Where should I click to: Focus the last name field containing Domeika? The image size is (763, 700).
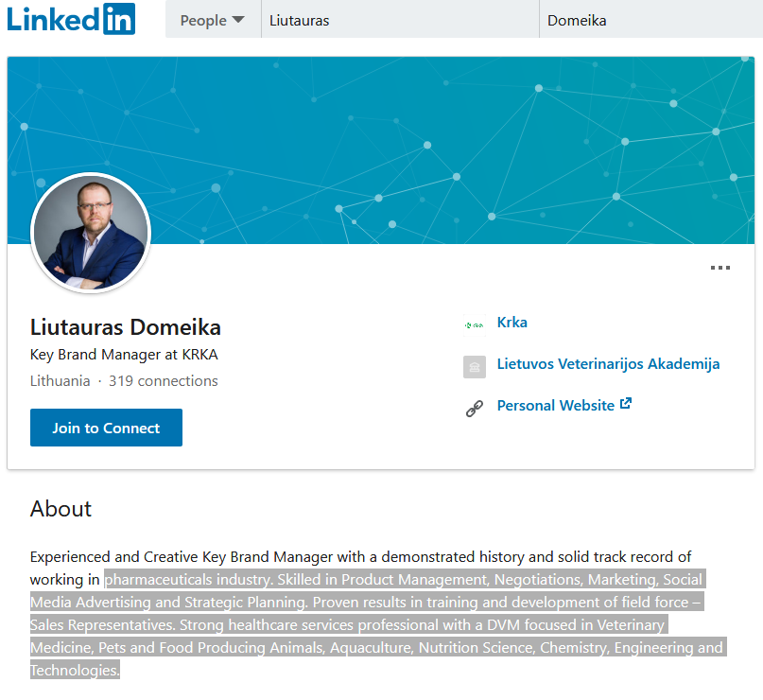pyautogui.click(x=648, y=20)
